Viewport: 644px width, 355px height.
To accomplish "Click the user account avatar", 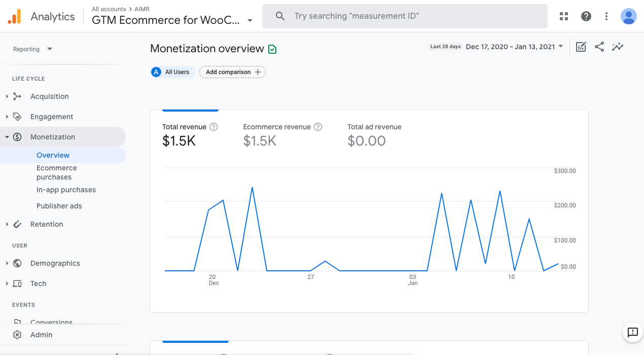I will pos(629,16).
